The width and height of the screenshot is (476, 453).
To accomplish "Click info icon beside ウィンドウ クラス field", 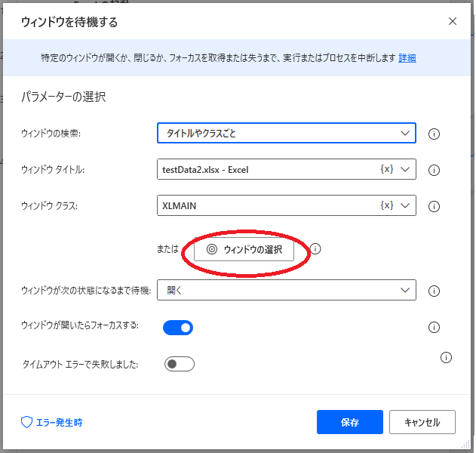I will click(x=434, y=206).
